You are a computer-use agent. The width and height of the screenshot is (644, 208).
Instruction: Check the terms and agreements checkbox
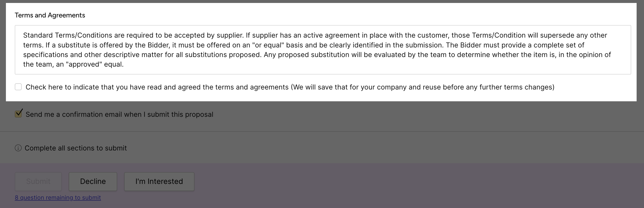18,87
